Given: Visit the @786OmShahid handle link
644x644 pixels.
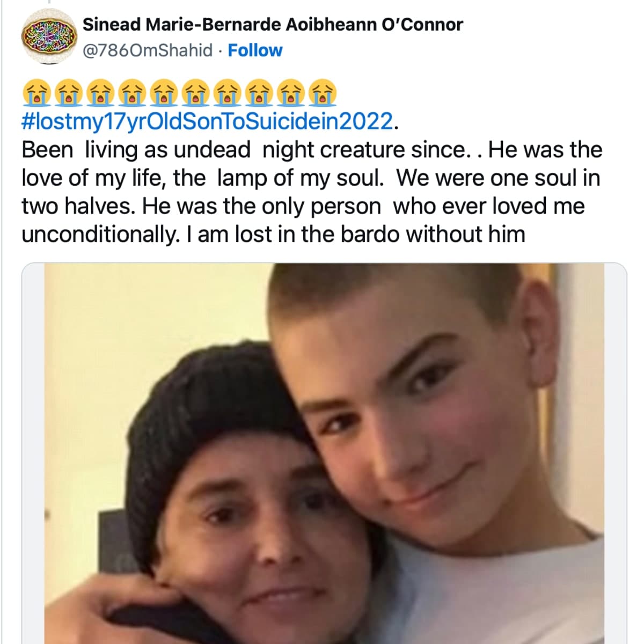Looking at the screenshot, I should (148, 50).
